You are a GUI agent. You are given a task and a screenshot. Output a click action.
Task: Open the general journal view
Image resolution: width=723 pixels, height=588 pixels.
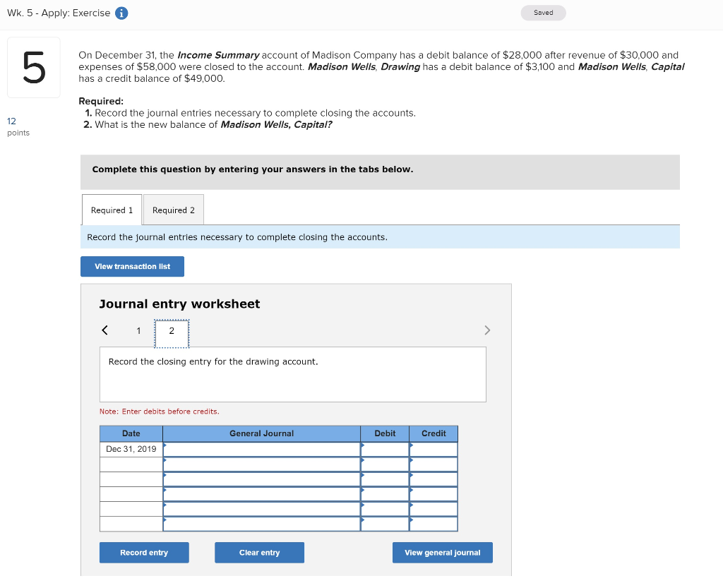point(442,552)
